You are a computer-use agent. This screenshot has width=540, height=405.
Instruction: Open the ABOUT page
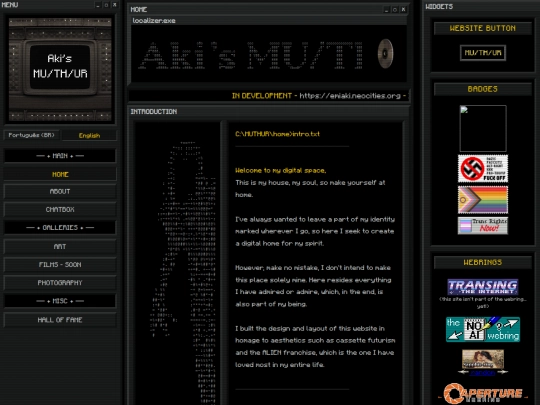[x=60, y=191]
